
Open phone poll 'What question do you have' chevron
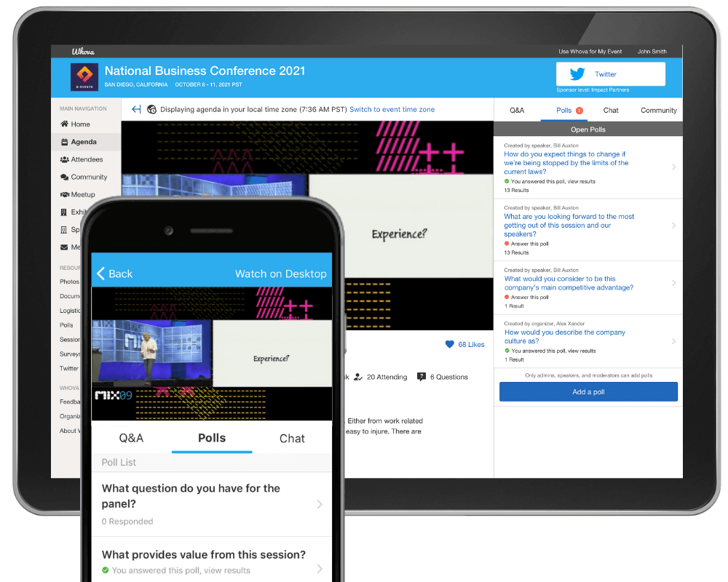320,504
